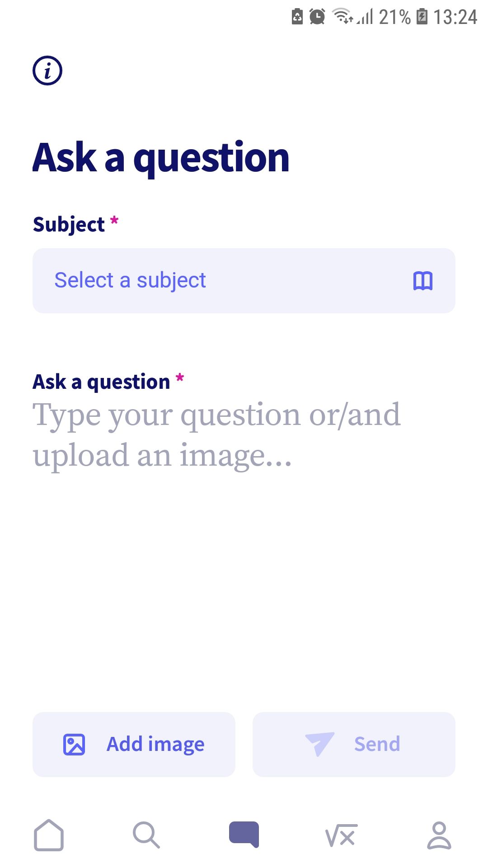This screenshot has width=488, height=868.
Task: Open the math solver √x icon
Action: click(x=341, y=834)
